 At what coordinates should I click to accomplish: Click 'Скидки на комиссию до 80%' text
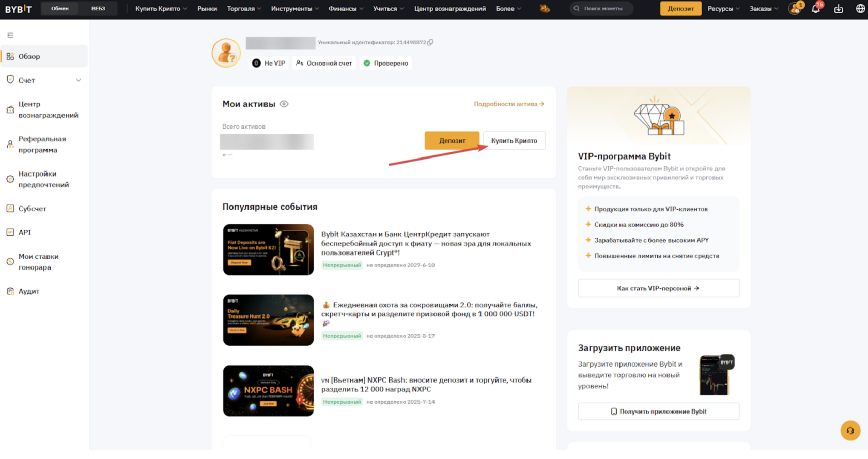pyautogui.click(x=639, y=225)
